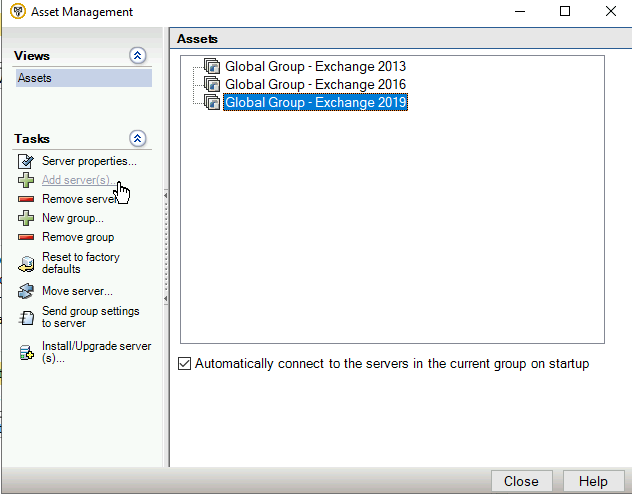Click the lower splitter arrow on pane divider

click(166, 299)
